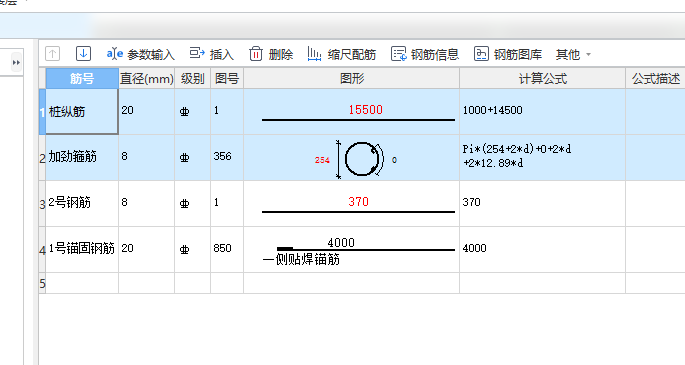Expand the collapsed side panel arrows
Screen dimensions: 685x365
[16, 62]
